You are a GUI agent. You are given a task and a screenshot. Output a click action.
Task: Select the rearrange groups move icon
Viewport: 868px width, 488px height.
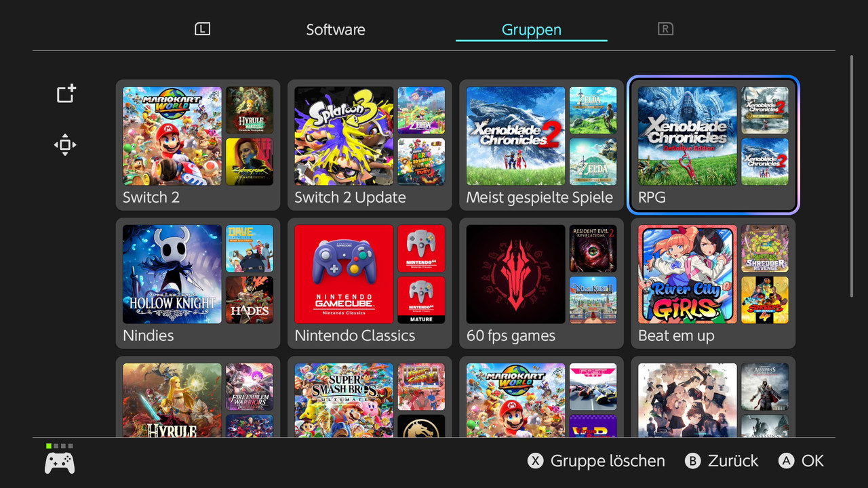click(65, 144)
